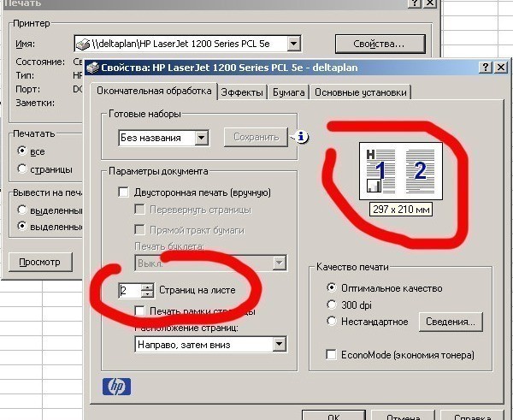This screenshot has width=513, height=420.
Task: Open the Эффекты tab
Action: pos(242,92)
